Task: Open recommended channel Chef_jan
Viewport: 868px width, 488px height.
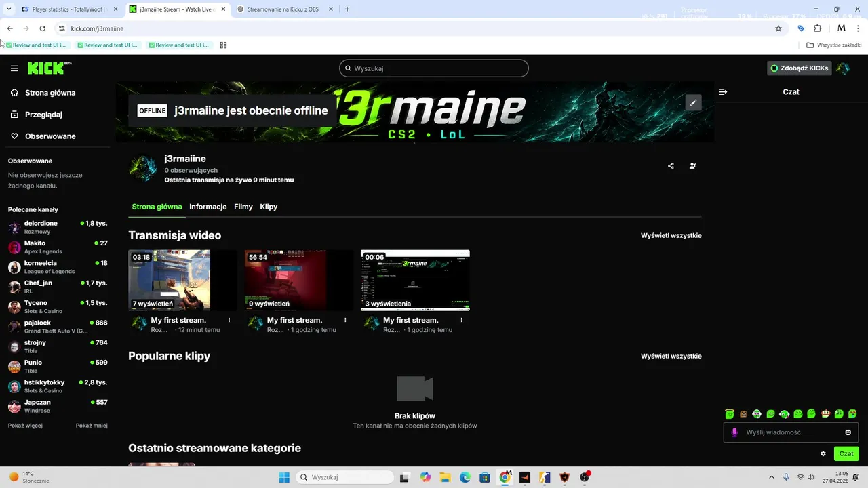Action: coord(58,287)
